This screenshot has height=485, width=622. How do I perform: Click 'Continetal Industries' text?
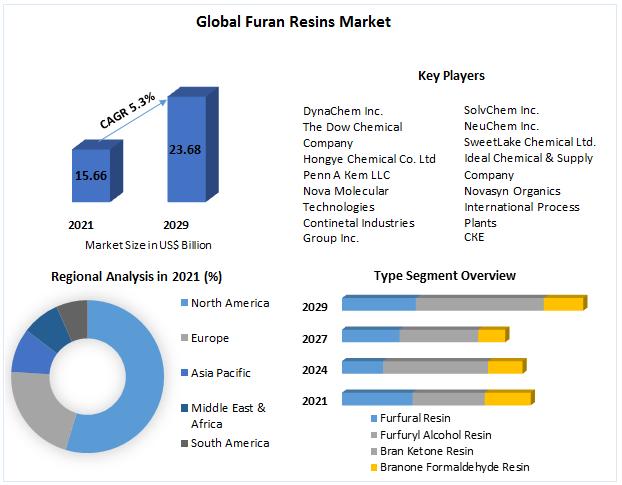click(359, 223)
